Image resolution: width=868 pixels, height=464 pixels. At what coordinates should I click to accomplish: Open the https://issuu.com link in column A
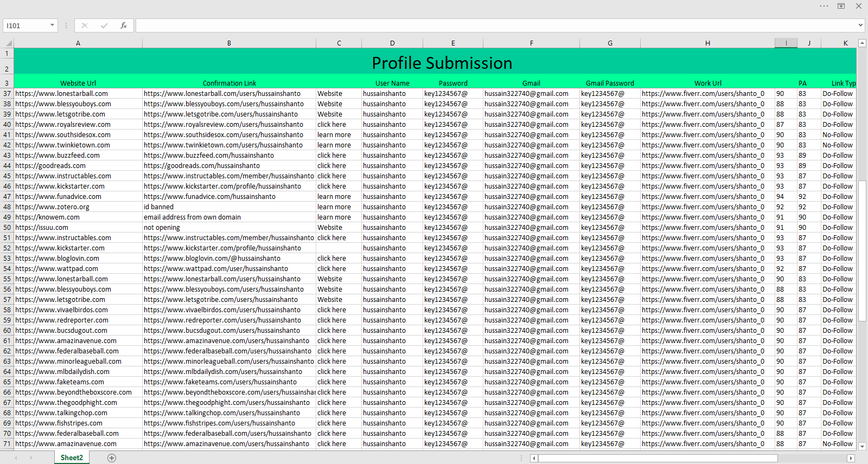(42, 228)
